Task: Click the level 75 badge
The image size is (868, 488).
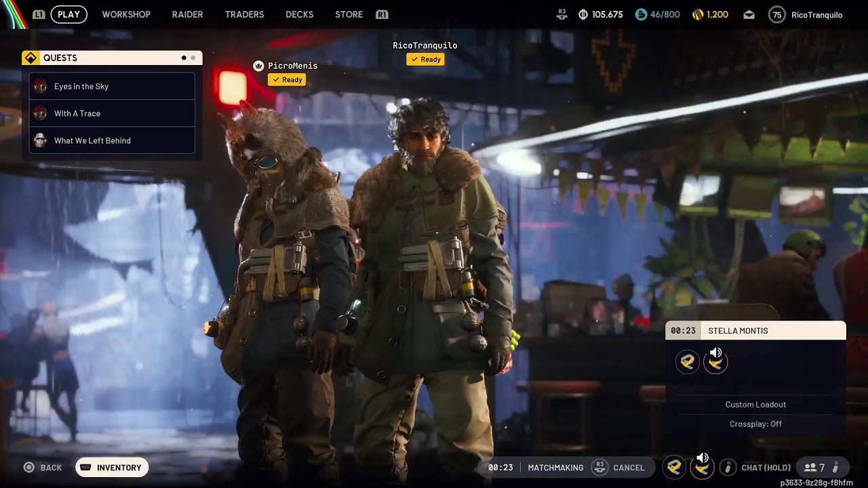Action: point(777,14)
